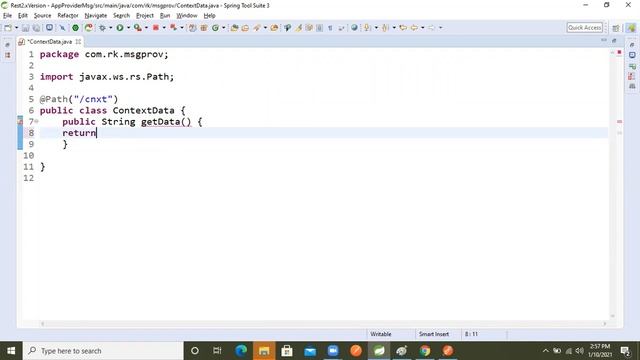640x360 pixels.
Task: Open the New file dropdown arrow
Action: coord(16,28)
